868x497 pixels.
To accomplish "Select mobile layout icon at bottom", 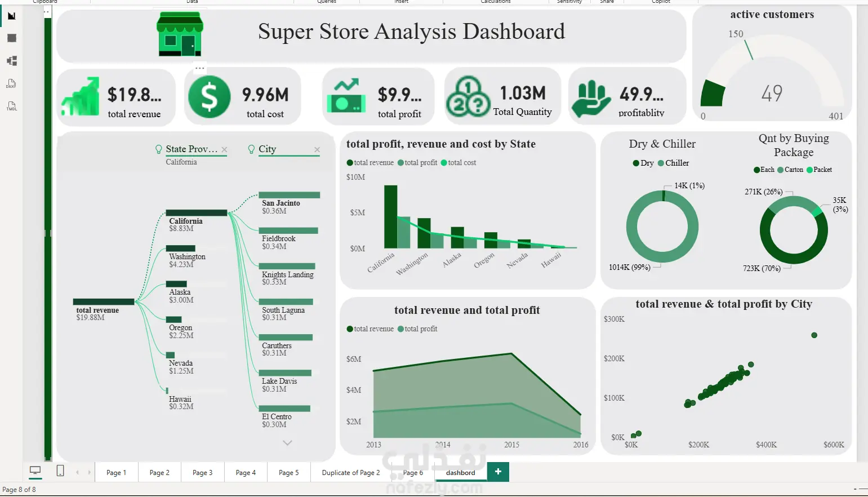I will [x=60, y=471].
